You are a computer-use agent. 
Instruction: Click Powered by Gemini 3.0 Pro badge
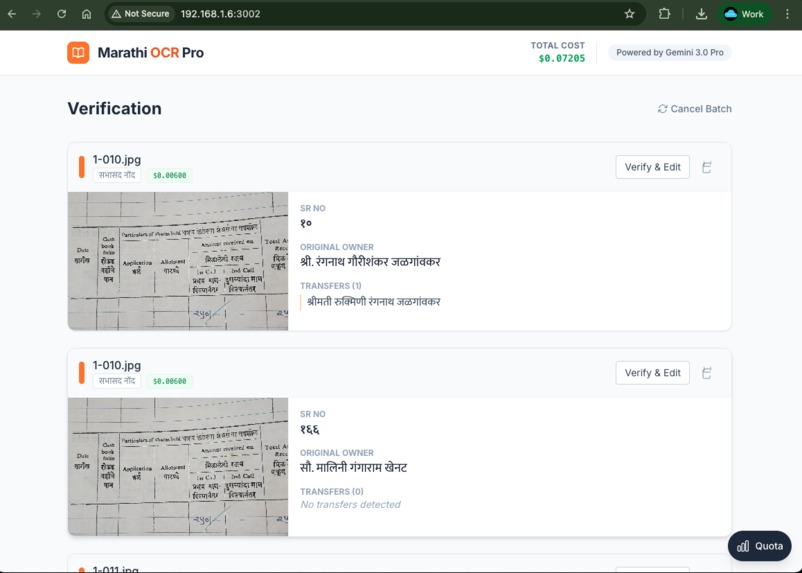(670, 52)
